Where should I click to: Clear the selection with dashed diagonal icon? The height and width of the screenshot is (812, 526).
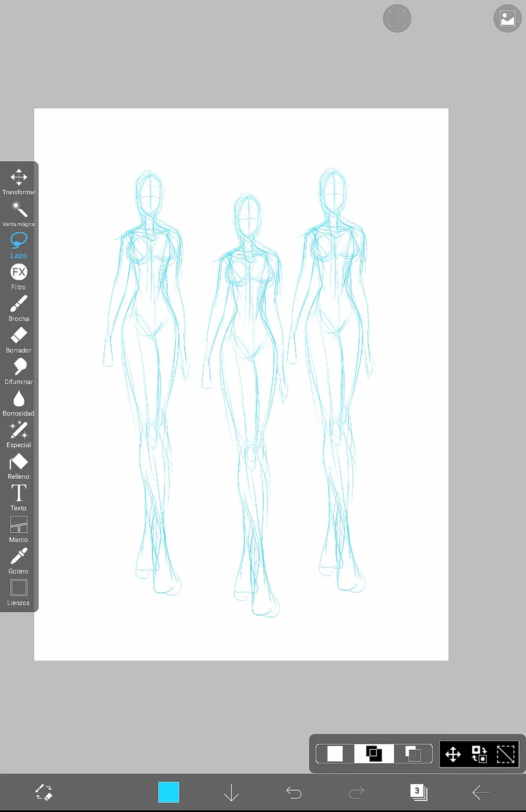(x=506, y=754)
